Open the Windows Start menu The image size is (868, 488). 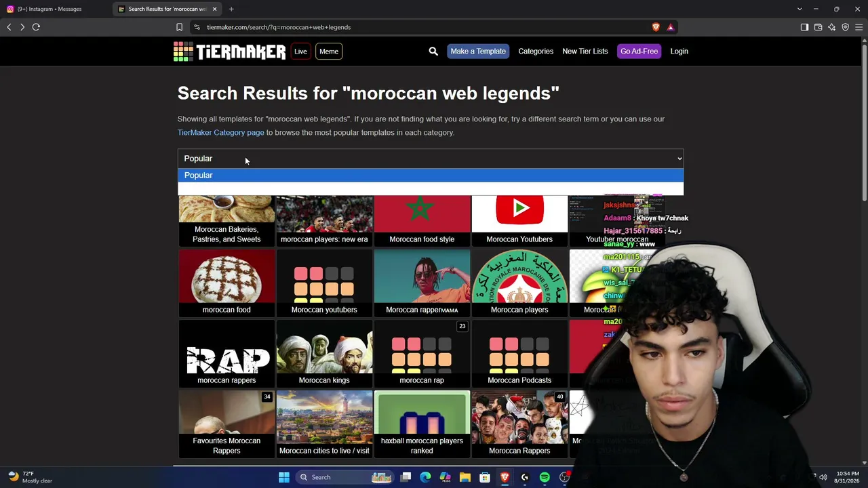284,477
